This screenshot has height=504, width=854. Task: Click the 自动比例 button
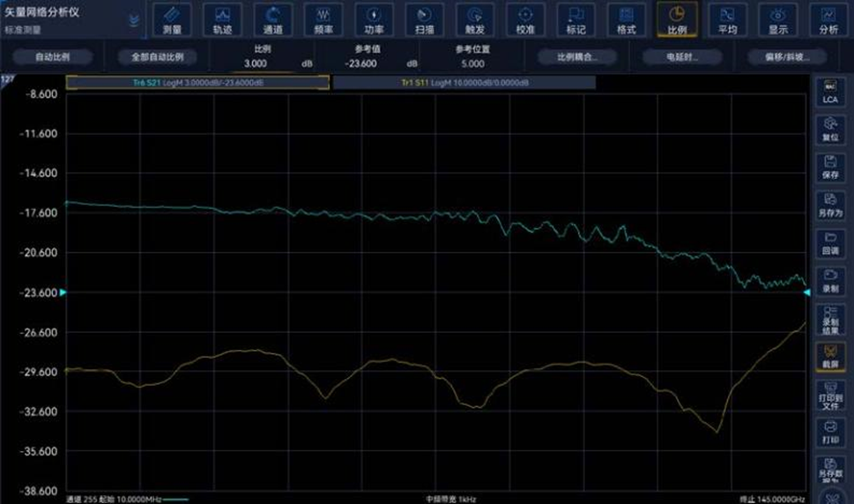tap(52, 57)
